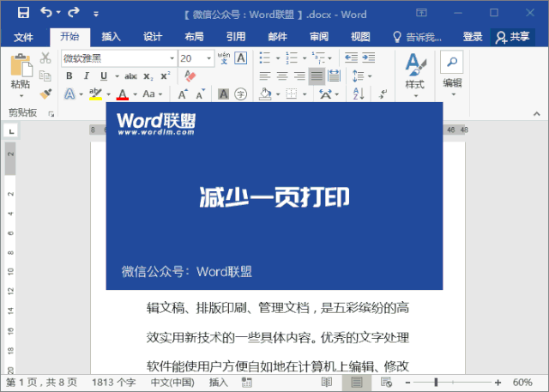Toggle underline formatting
The height and width of the screenshot is (392, 549).
click(x=104, y=76)
